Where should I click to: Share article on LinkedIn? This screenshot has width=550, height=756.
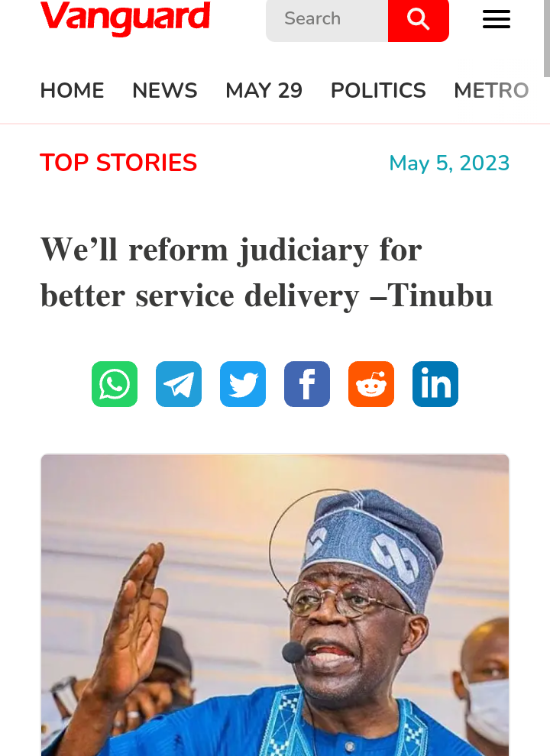435,384
